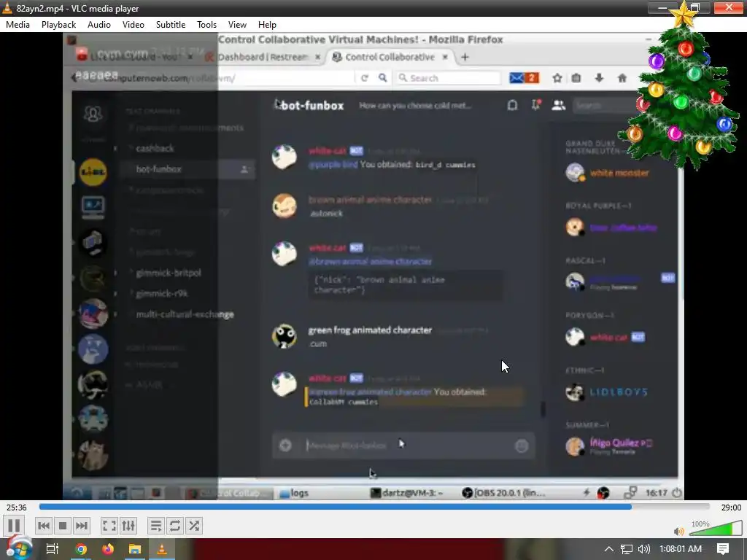The height and width of the screenshot is (560, 747).
Task: Select the cashback channel
Action: (x=155, y=149)
